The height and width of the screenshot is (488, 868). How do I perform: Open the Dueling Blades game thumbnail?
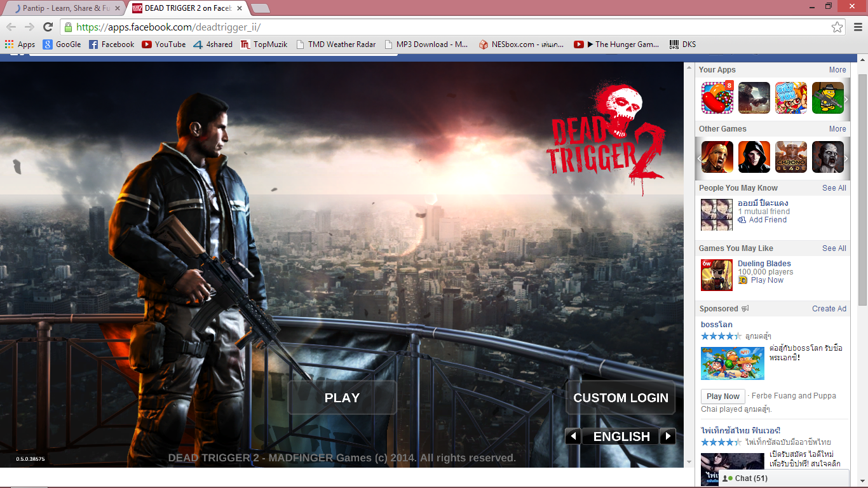coord(717,275)
